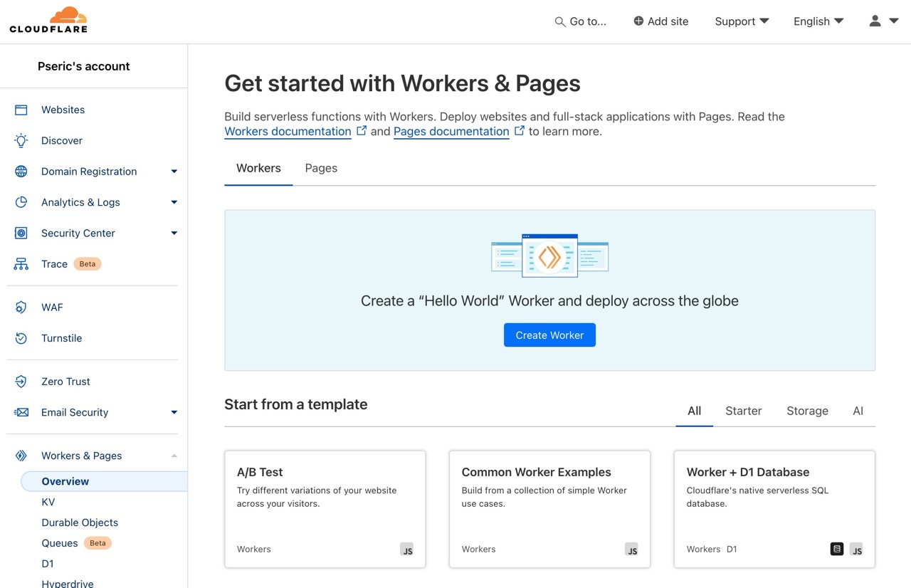Click the Analytics & Logs pie-chart icon
911x588 pixels.
point(21,202)
